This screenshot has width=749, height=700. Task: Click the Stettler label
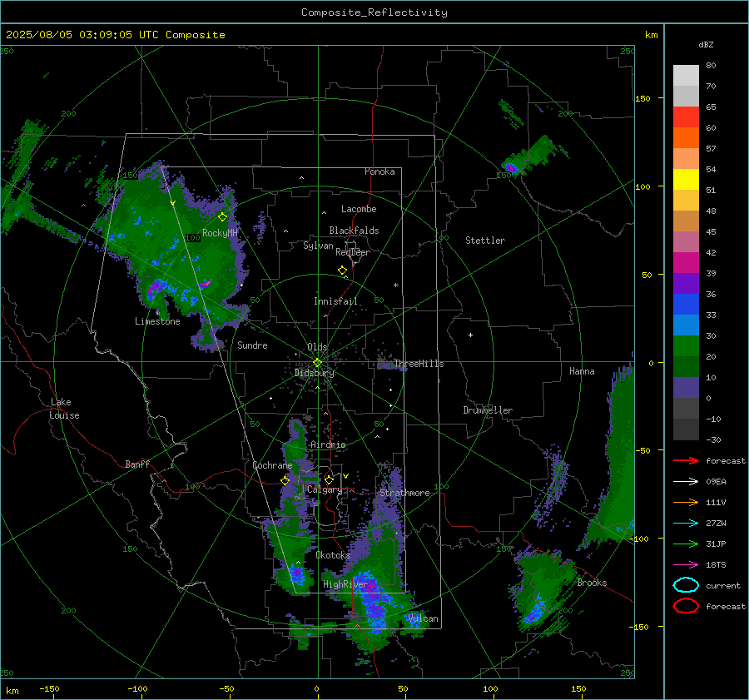coord(485,241)
